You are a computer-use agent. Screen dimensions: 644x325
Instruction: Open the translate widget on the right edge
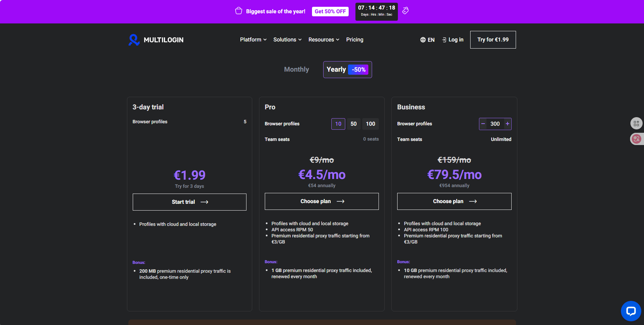[x=636, y=139]
